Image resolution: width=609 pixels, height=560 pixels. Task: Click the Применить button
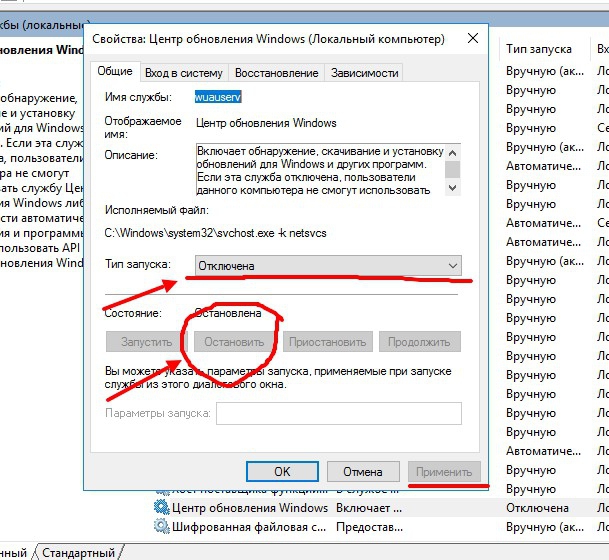(444, 471)
